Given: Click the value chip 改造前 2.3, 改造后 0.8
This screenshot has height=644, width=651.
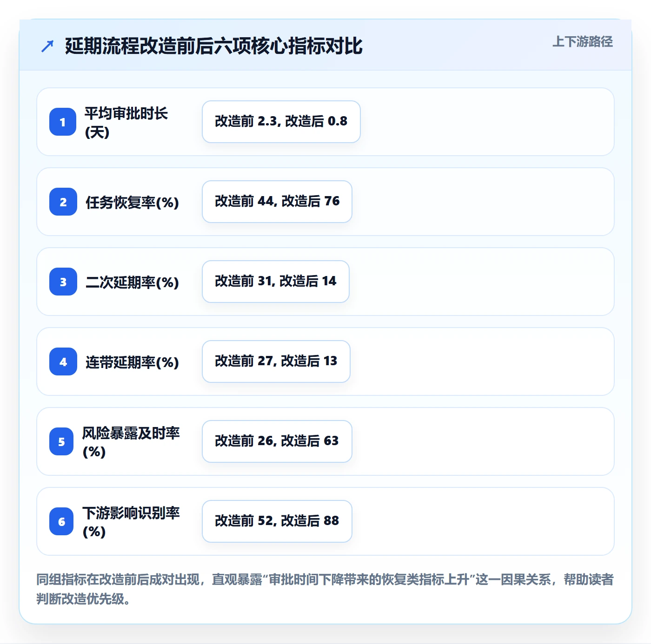Looking at the screenshot, I should [281, 122].
